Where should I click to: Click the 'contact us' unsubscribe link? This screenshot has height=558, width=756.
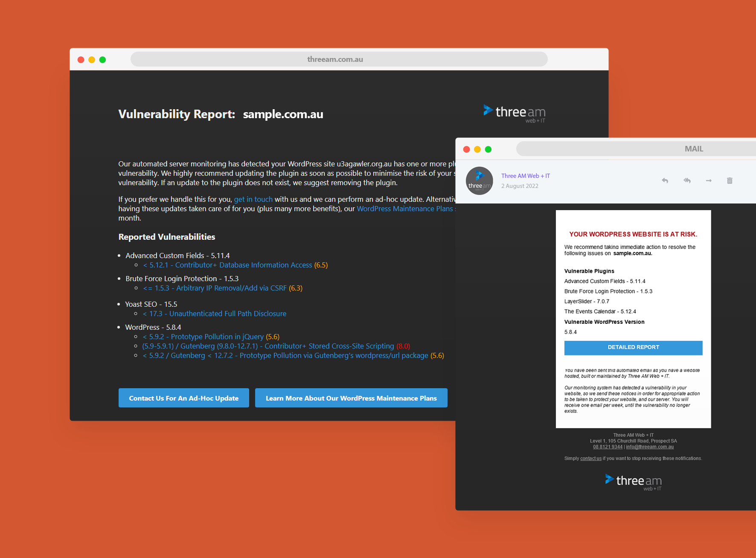[x=591, y=458]
